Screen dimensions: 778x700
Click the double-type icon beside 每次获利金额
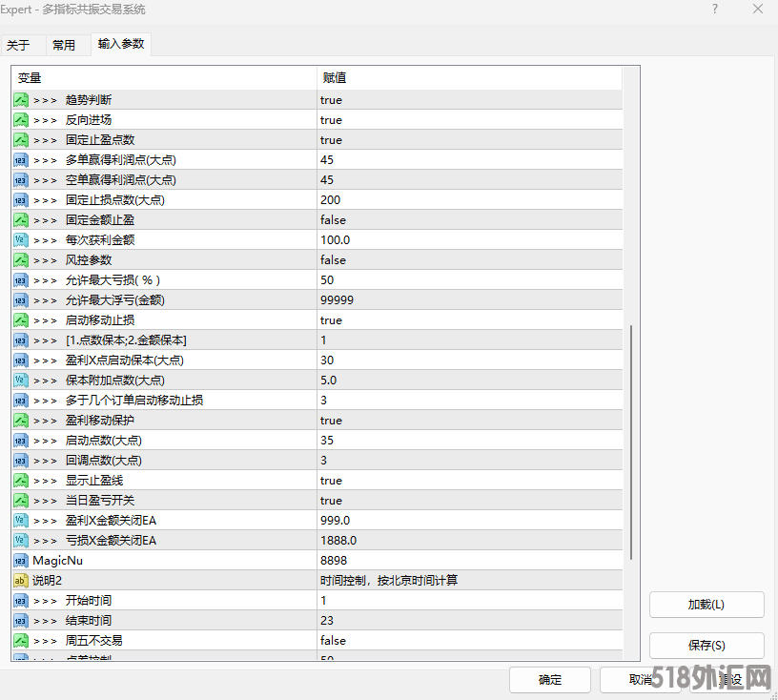[21, 240]
